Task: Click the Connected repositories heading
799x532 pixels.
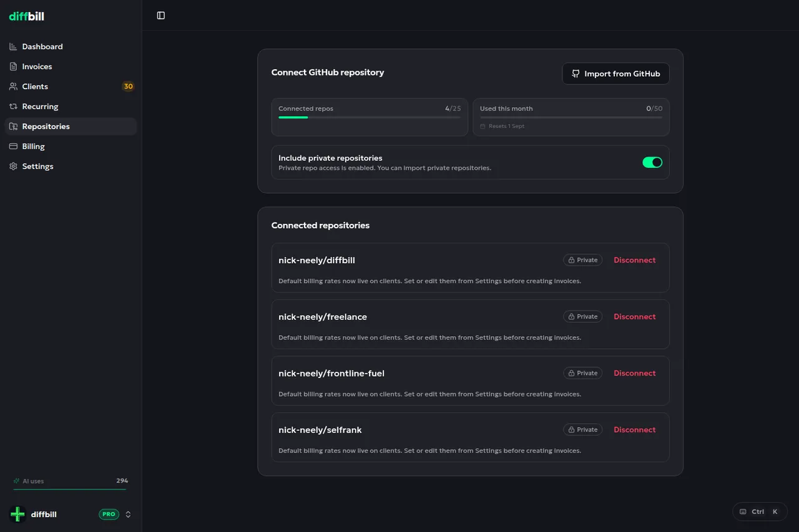Action: click(320, 225)
